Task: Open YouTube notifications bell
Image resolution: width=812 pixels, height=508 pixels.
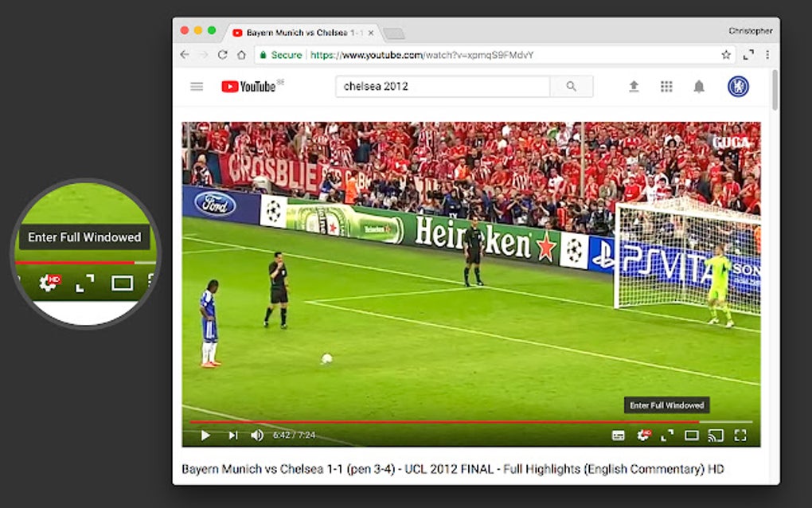Action: [698, 86]
